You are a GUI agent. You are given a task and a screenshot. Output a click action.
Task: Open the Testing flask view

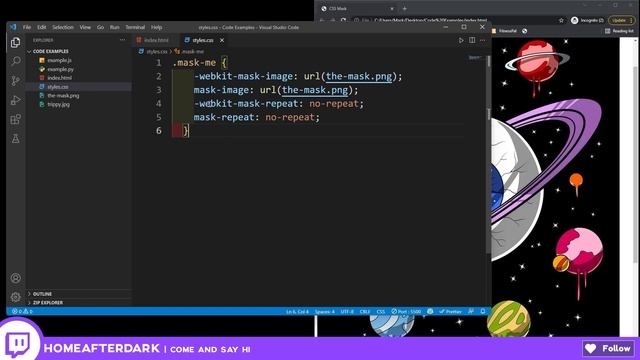[16, 139]
